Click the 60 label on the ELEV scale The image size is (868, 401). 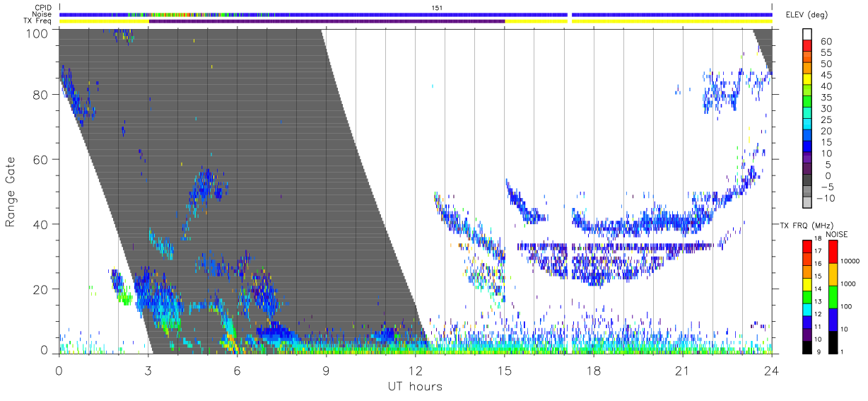coord(825,41)
